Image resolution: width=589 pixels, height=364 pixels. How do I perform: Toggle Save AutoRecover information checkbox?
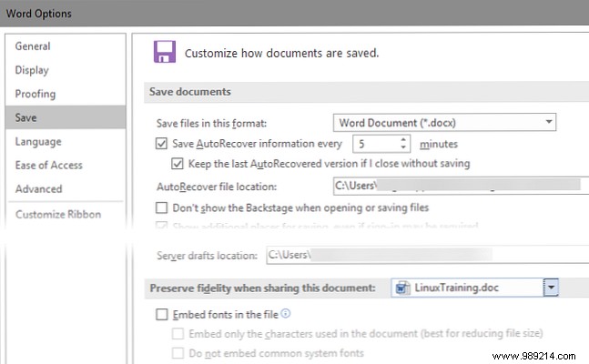click(x=161, y=144)
